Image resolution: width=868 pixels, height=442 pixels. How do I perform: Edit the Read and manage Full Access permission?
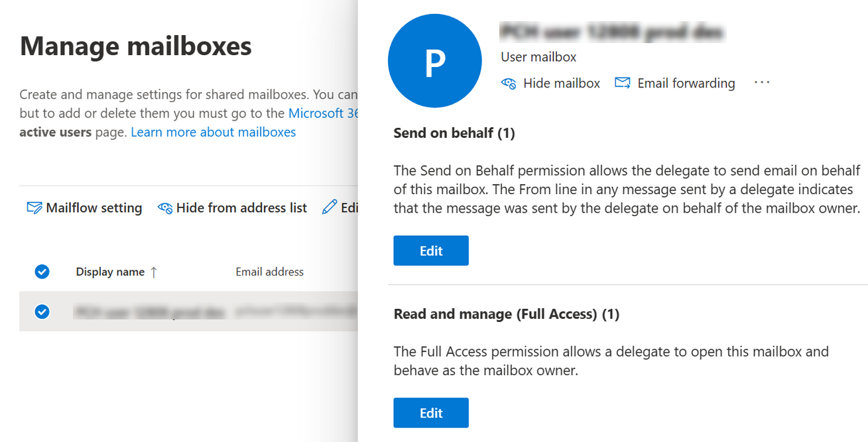(430, 412)
